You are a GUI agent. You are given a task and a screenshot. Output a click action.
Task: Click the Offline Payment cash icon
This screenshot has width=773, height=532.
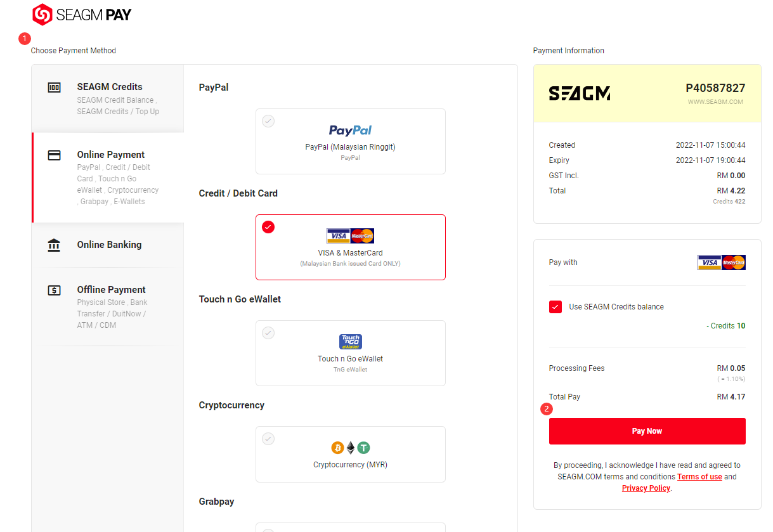pos(55,290)
